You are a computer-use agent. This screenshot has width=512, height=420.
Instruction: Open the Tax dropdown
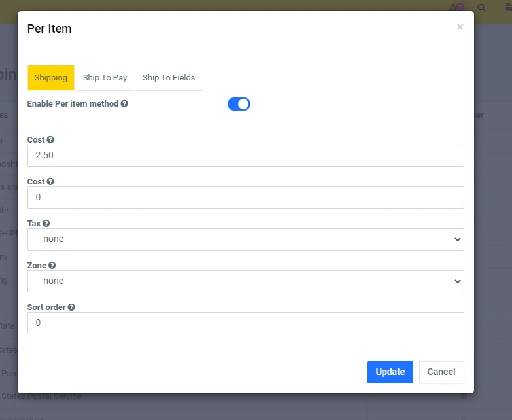click(x=245, y=239)
